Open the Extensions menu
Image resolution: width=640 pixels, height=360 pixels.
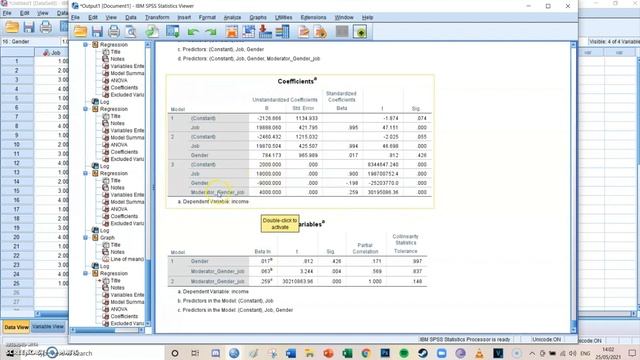click(313, 18)
